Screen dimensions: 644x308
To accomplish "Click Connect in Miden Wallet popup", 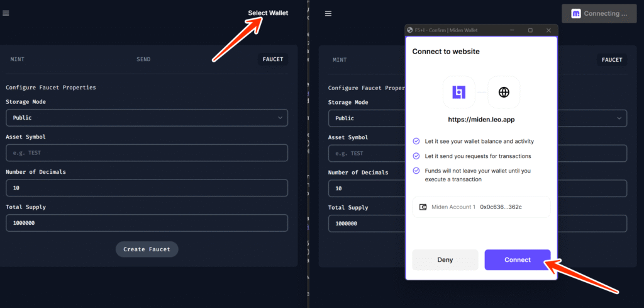I will coord(518,260).
